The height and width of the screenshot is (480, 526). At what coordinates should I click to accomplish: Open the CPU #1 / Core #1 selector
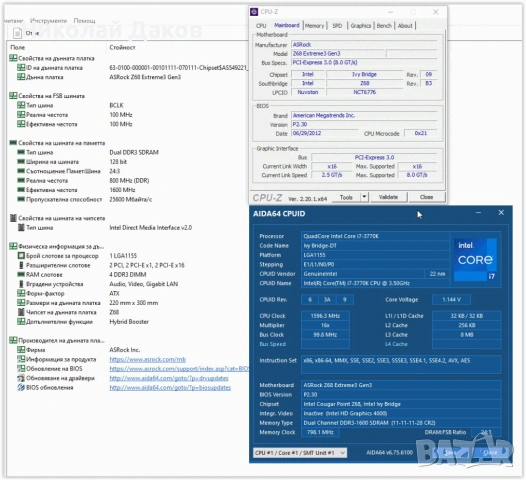tap(300, 453)
